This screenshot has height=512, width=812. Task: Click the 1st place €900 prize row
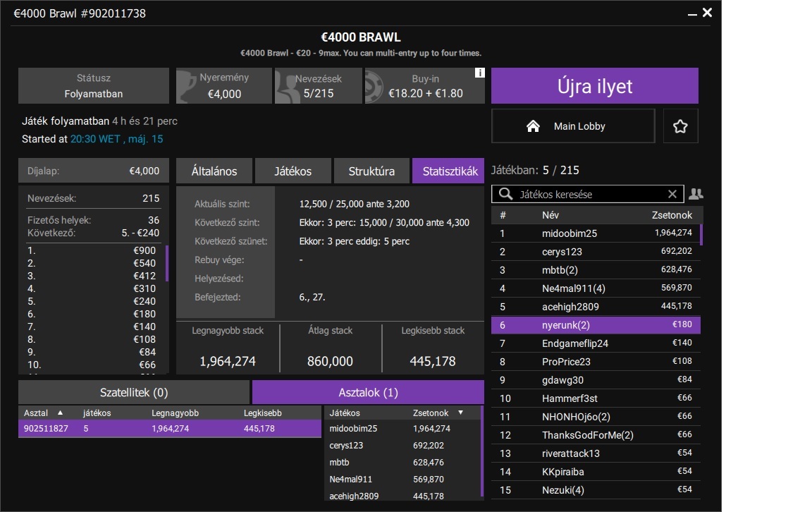tap(92, 250)
